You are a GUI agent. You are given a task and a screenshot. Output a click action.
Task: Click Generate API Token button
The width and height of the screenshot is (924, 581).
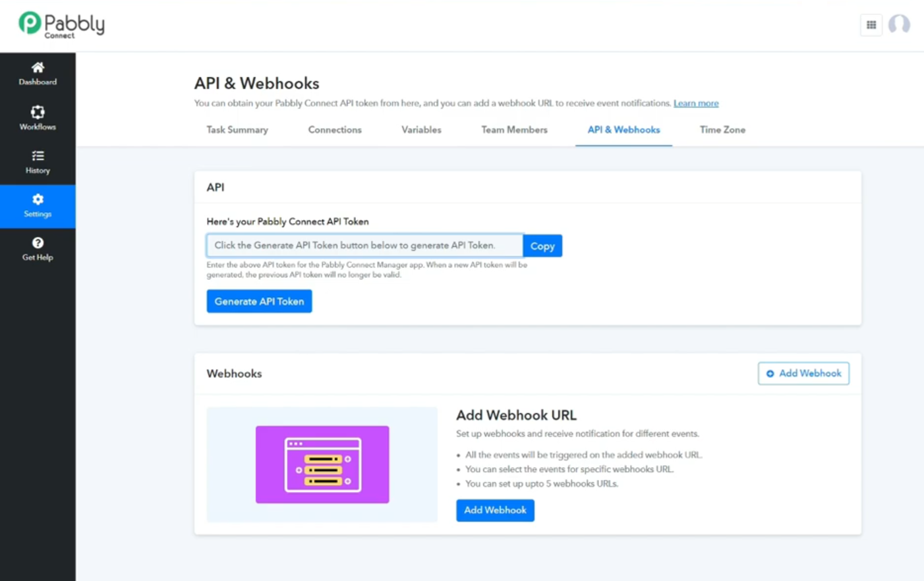click(x=259, y=301)
